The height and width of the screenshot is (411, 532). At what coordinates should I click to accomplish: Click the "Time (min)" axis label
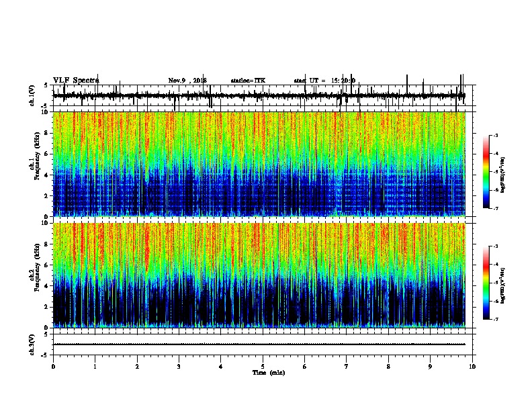coord(269,373)
